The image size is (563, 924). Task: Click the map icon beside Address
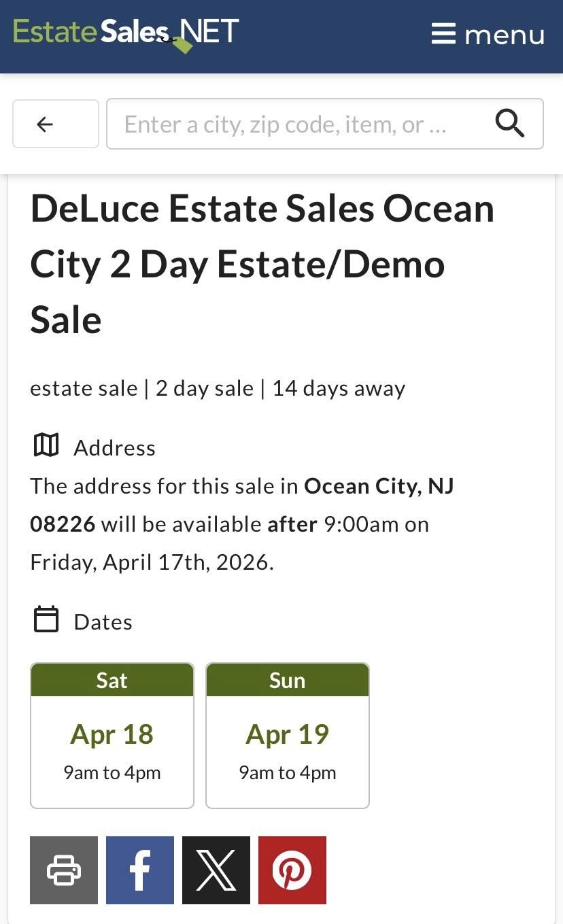46,446
